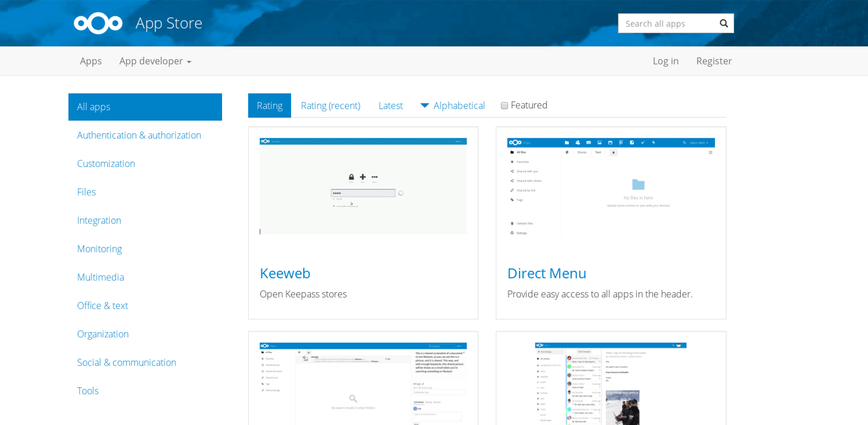
Task: Open the Keeweb app screenshot
Action: coord(363,186)
